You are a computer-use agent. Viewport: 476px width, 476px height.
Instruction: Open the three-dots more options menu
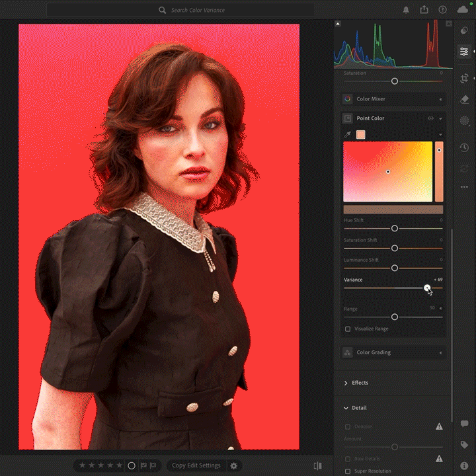pyautogui.click(x=464, y=187)
